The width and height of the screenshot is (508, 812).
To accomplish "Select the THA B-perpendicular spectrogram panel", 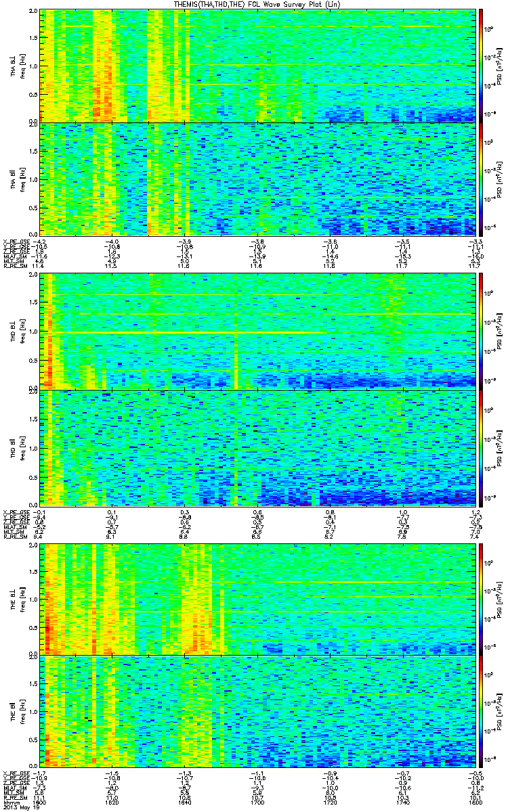I will click(x=257, y=66).
